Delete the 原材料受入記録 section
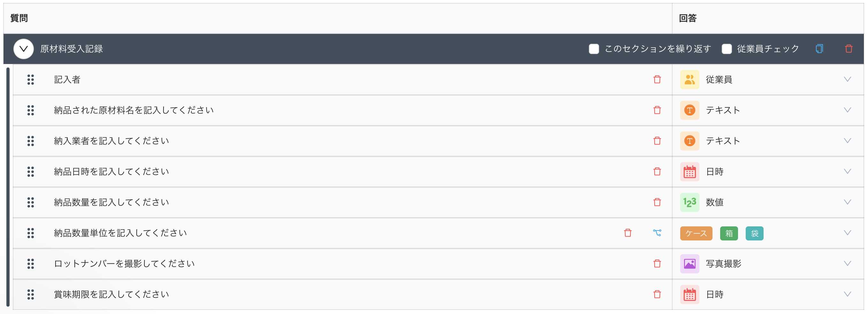Screen dimensions: 868x314 pyautogui.click(x=849, y=49)
